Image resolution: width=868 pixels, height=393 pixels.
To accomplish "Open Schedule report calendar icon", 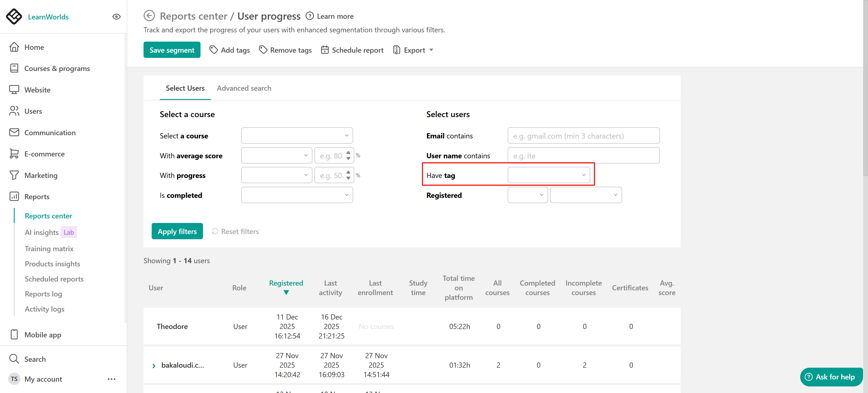I will click(x=325, y=50).
